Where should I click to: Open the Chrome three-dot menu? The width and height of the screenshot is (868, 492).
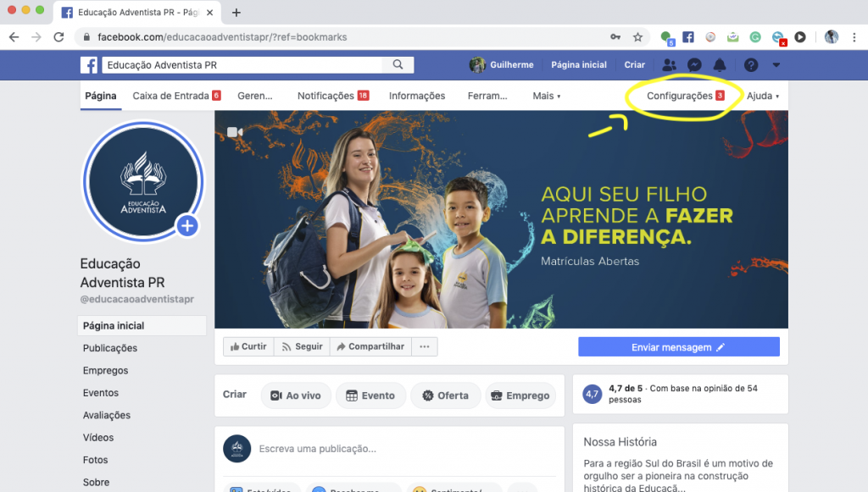pyautogui.click(x=854, y=37)
